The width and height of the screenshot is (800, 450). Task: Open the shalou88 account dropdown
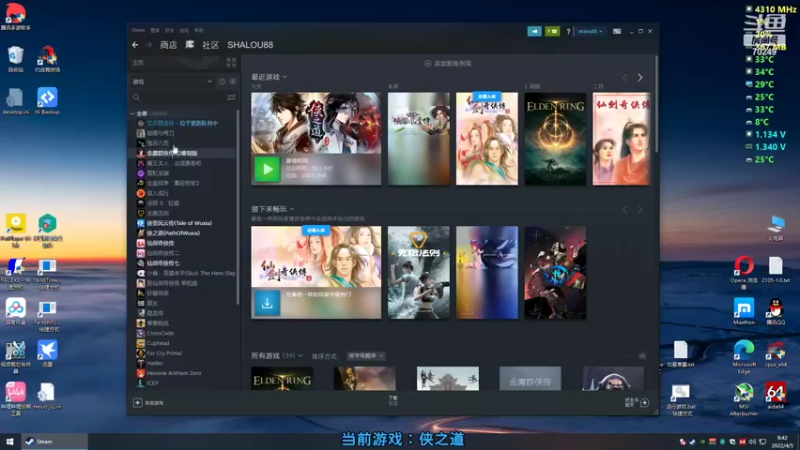pyautogui.click(x=590, y=32)
